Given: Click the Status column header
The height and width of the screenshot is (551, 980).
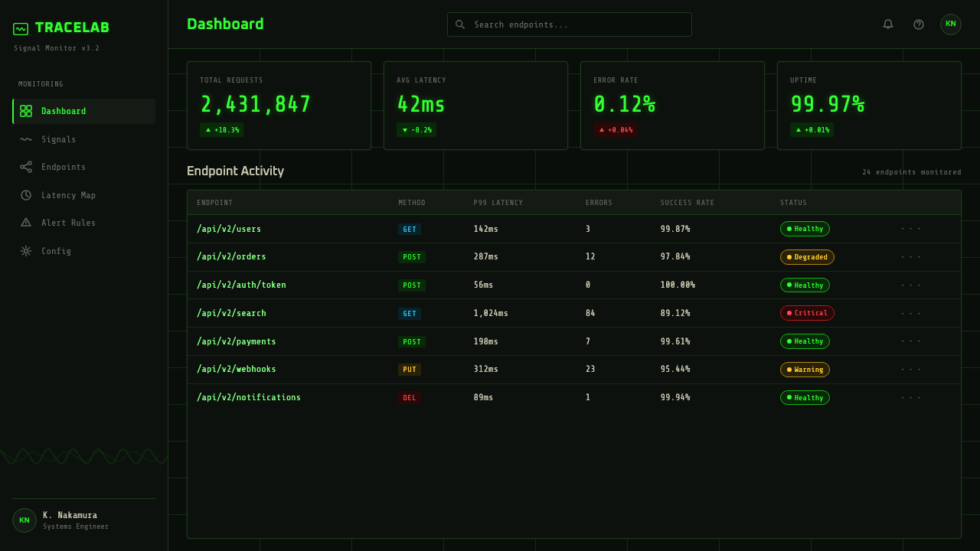Looking at the screenshot, I should (x=793, y=203).
